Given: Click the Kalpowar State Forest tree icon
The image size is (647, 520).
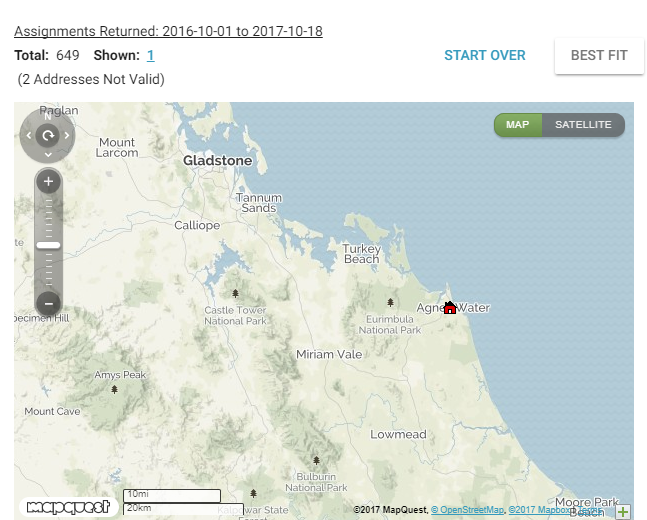Looking at the screenshot, I should [x=253, y=493].
